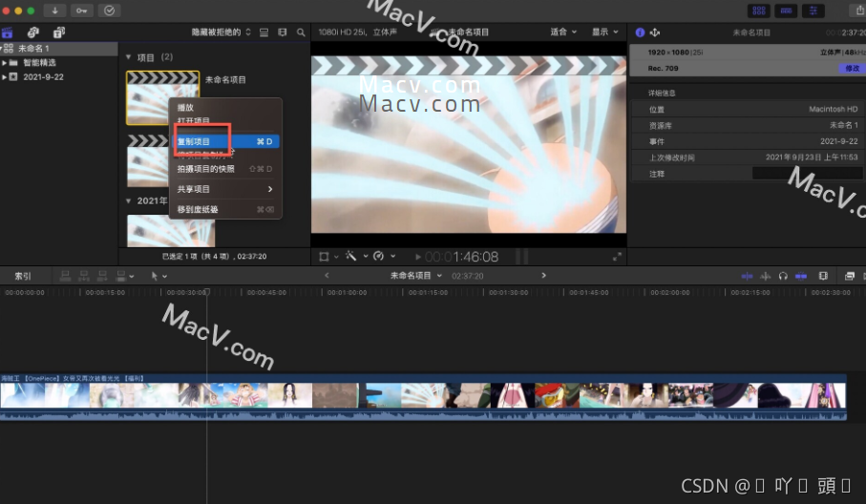Open overwrite clip dropdown

click(124, 276)
